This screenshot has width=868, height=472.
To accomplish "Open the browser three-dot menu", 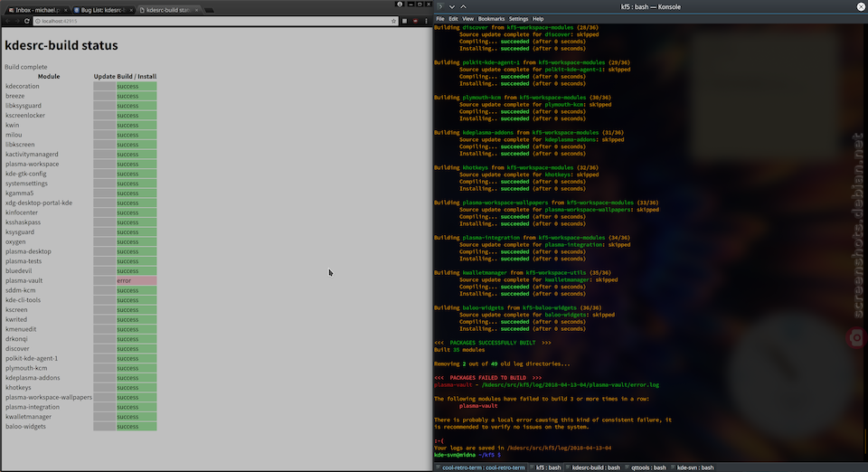I will pos(426,21).
